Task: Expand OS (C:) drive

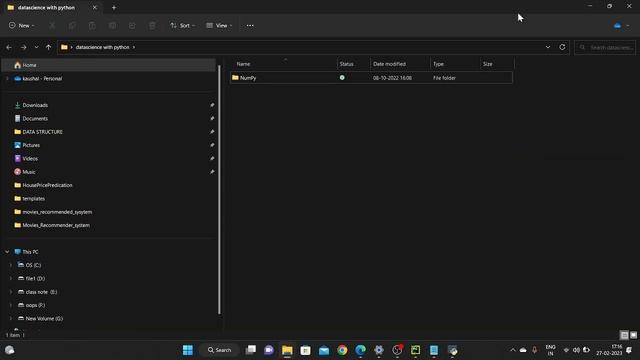Action: point(11,265)
